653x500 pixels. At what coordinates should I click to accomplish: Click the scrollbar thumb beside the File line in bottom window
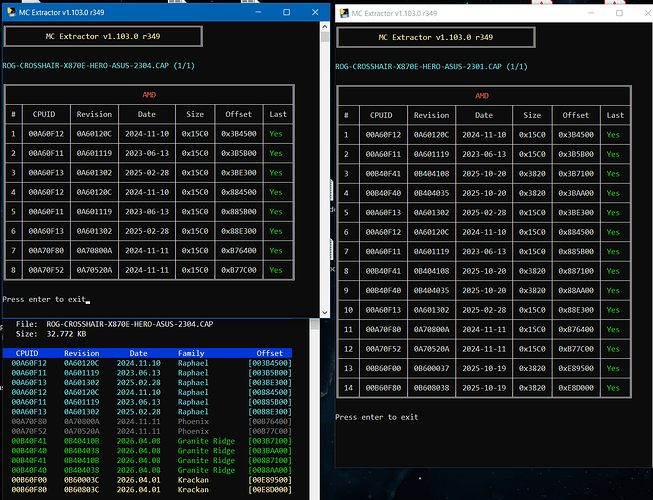[x=315, y=324]
